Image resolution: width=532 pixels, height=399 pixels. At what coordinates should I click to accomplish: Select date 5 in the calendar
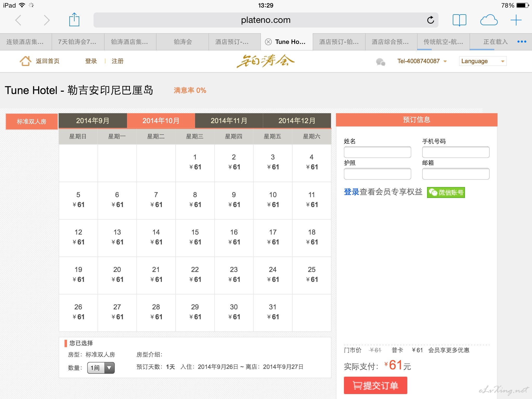pyautogui.click(x=78, y=200)
